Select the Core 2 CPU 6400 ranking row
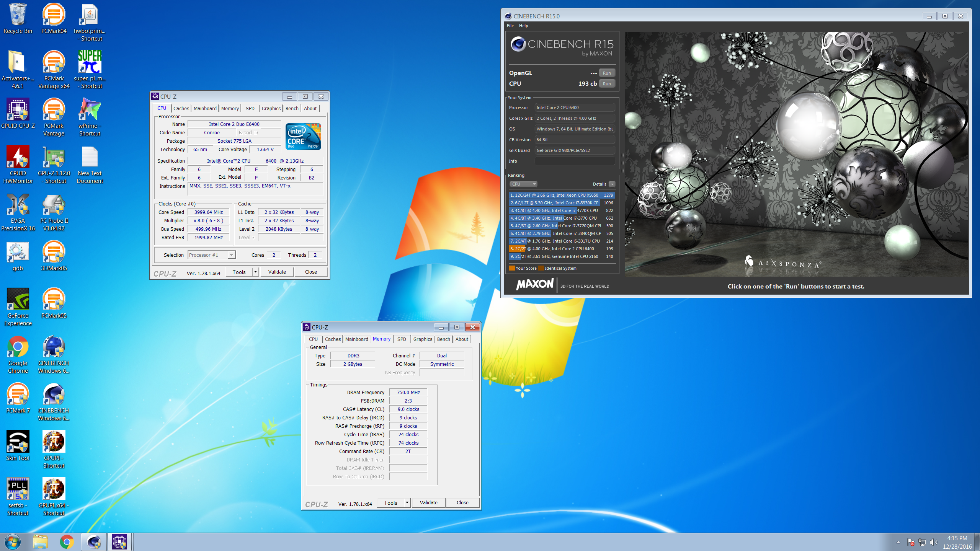 [562, 249]
